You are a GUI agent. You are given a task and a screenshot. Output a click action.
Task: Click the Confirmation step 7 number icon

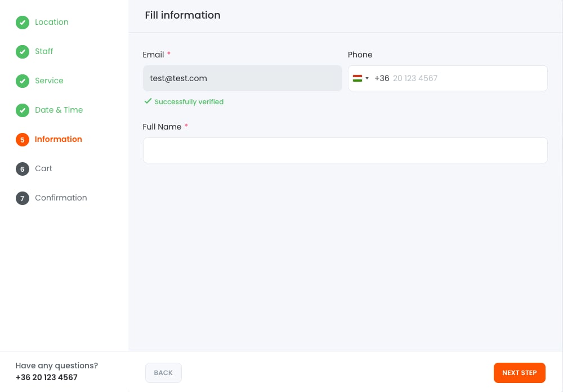click(x=22, y=198)
